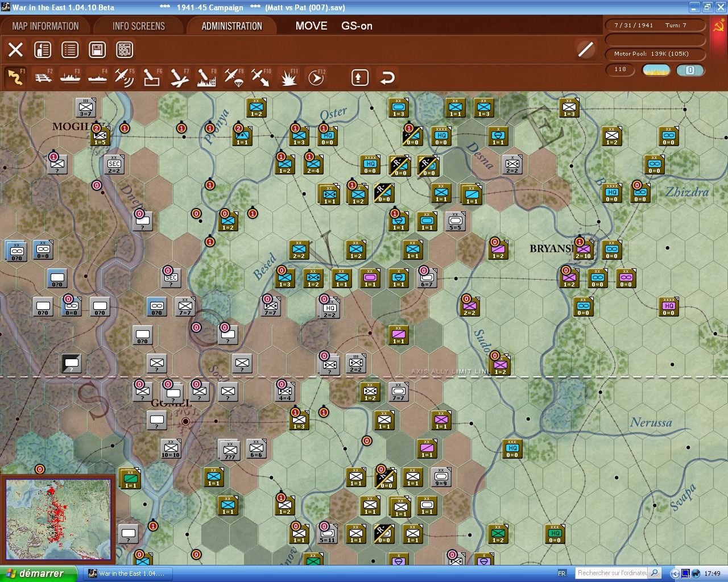Screen dimensions: 728x582
Task: Open the Windows démarrer start menu
Action: [38, 573]
